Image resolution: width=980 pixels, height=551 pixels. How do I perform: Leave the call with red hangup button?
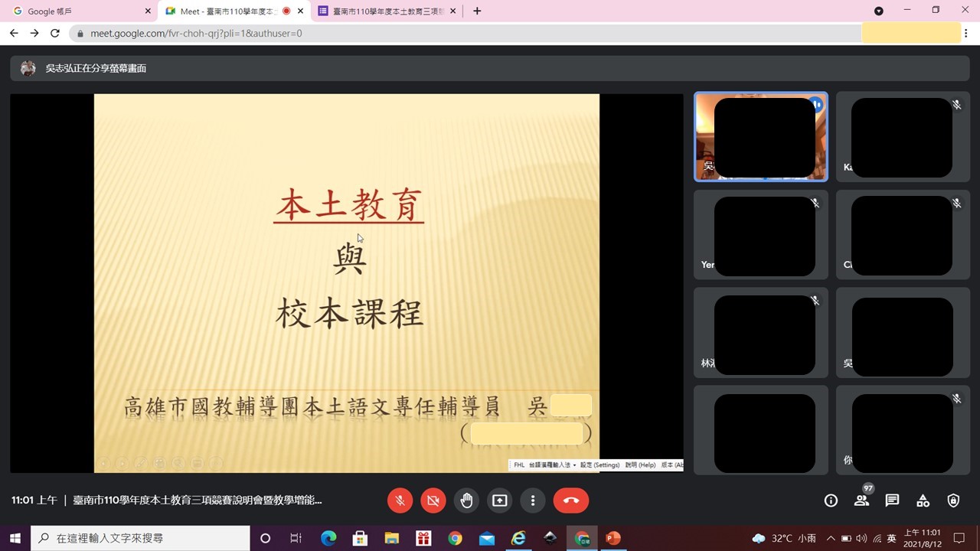(x=571, y=500)
